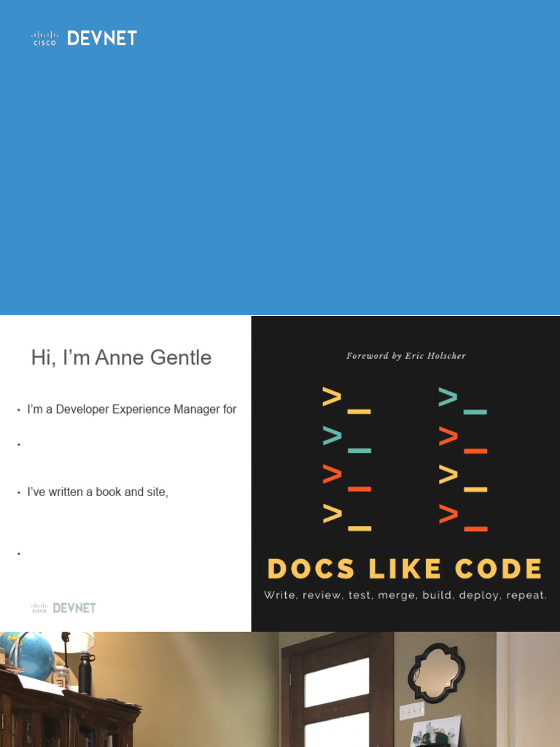Click the "Foreword by Eric Holscher" text
Image resolution: width=560 pixels, height=747 pixels.
click(405, 356)
